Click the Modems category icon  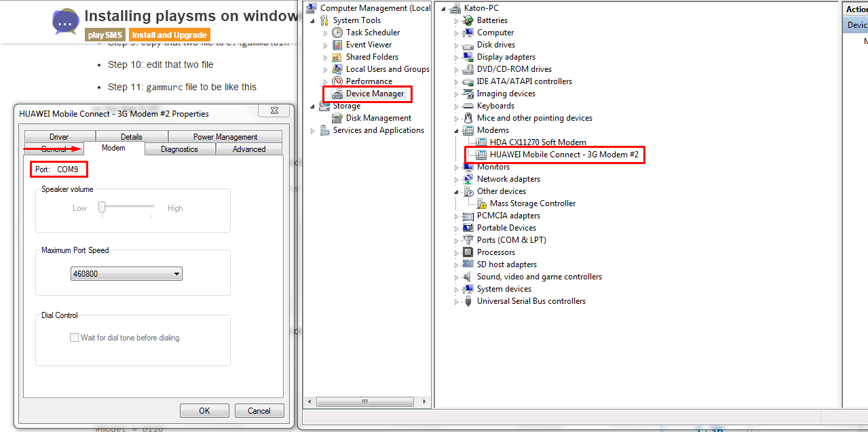pos(468,130)
